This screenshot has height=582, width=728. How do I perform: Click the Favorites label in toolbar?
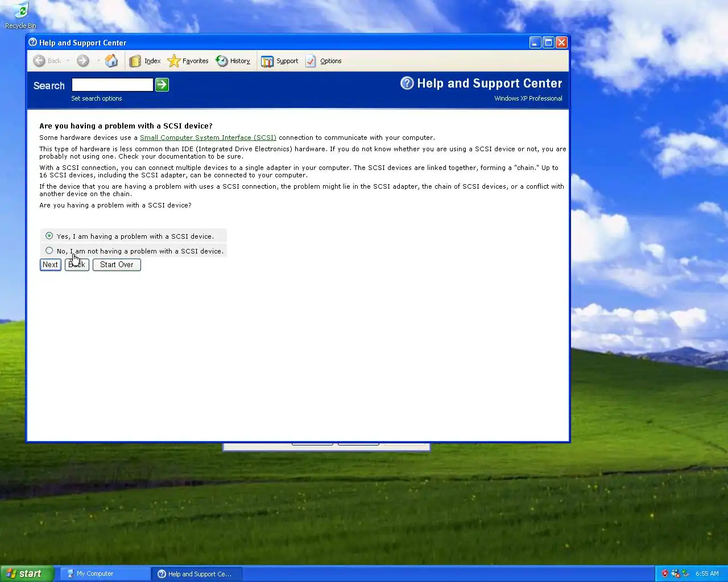click(x=196, y=61)
